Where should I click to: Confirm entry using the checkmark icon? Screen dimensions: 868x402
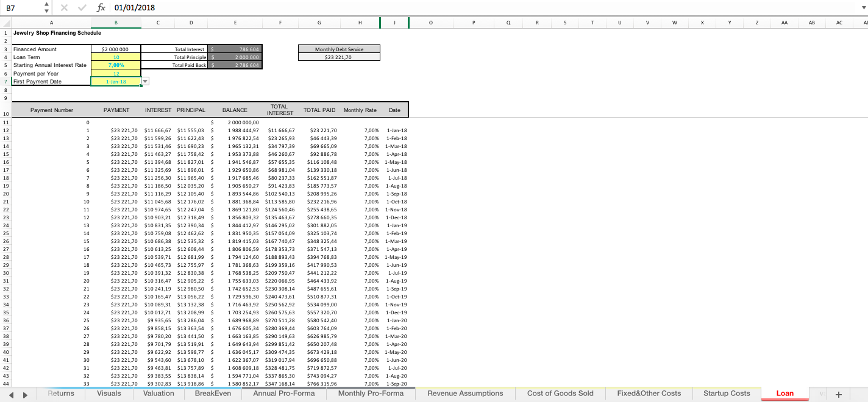point(81,8)
